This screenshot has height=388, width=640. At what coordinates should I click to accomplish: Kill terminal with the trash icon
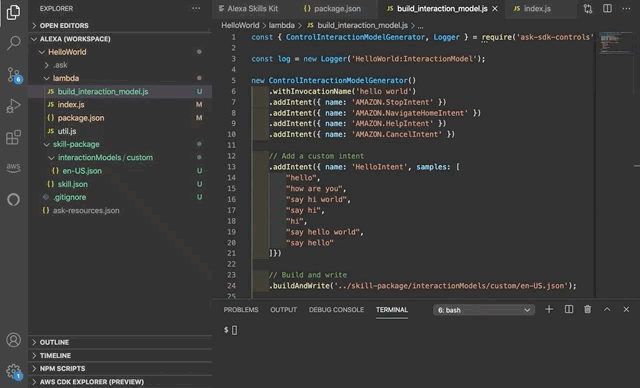coord(587,309)
